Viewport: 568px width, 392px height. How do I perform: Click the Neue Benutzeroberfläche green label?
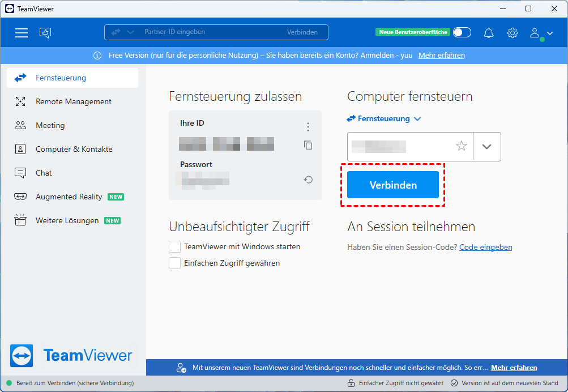click(413, 32)
